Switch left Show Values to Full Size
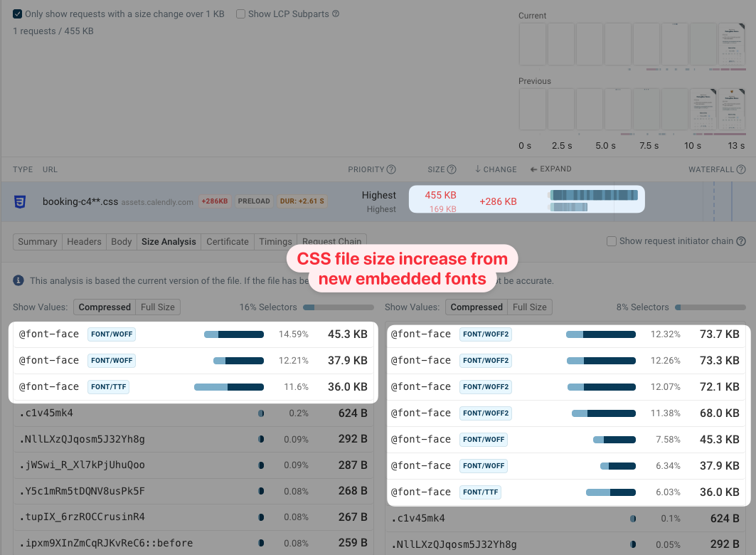The height and width of the screenshot is (555, 756). pos(157,307)
